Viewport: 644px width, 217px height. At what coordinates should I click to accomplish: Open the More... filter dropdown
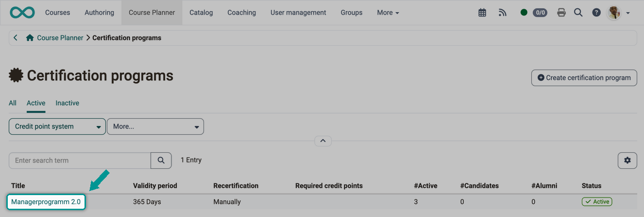click(x=155, y=127)
